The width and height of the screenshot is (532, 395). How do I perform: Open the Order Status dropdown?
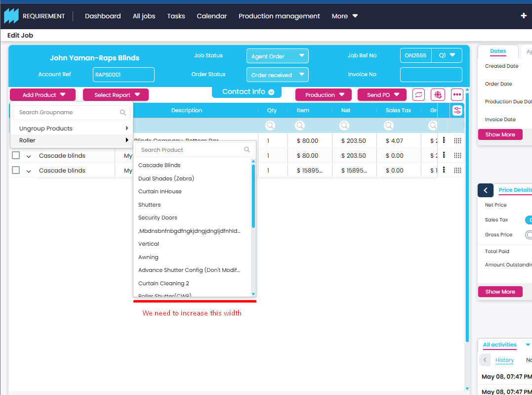(277, 75)
